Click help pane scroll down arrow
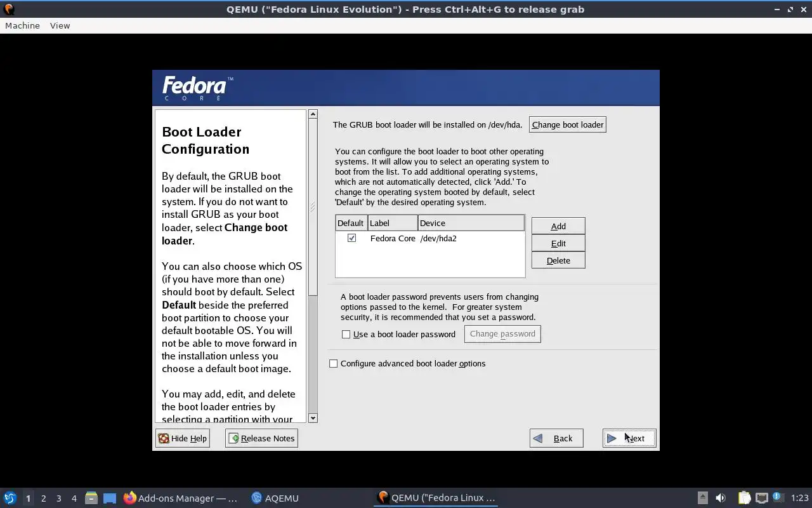The image size is (812, 508). point(313,418)
